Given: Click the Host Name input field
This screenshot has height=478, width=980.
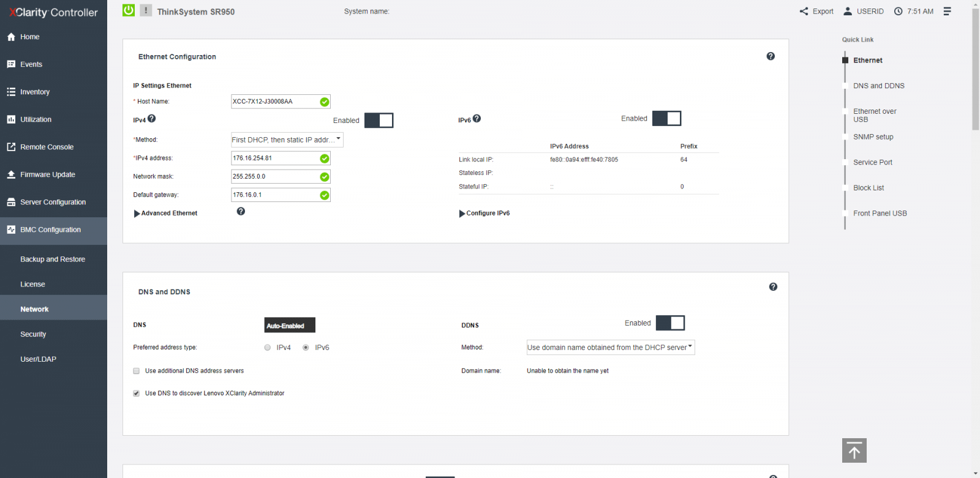Looking at the screenshot, I should pyautogui.click(x=281, y=102).
